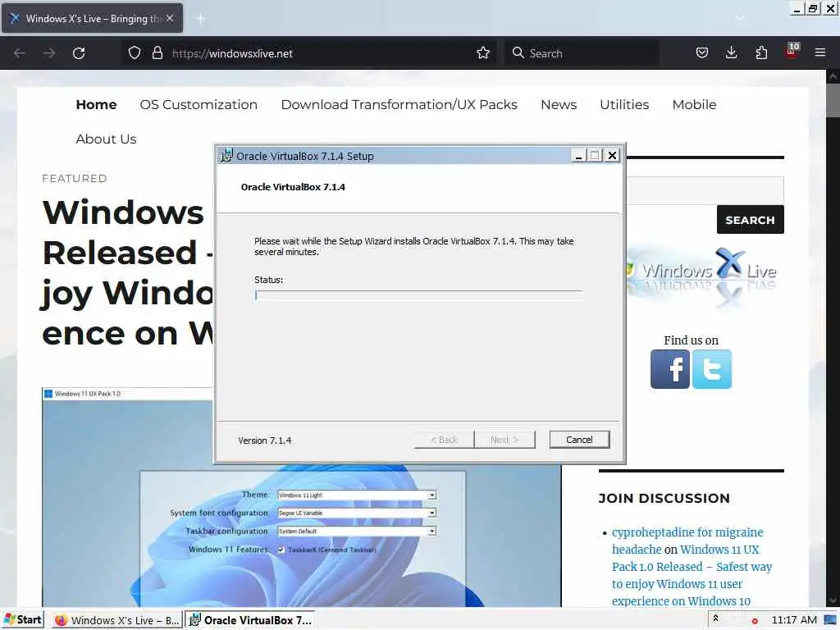Visit Twitter page from sidebar
This screenshot has height=630, width=840.
click(712, 369)
